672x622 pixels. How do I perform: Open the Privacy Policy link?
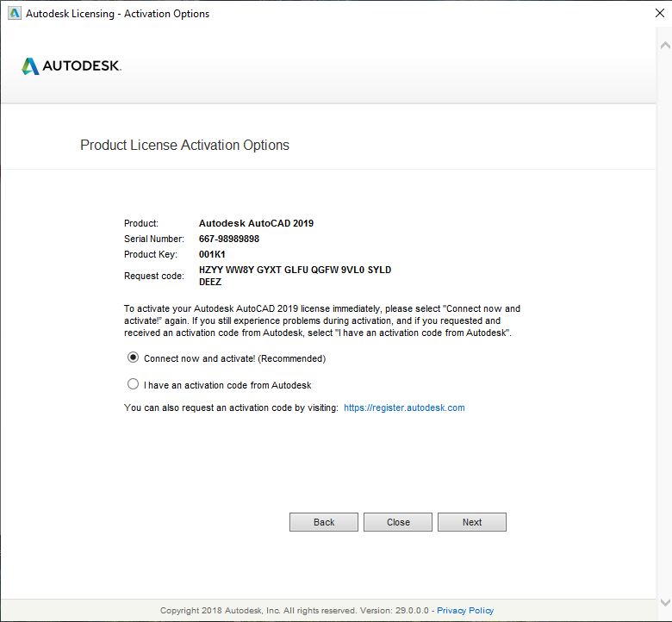pyautogui.click(x=465, y=611)
